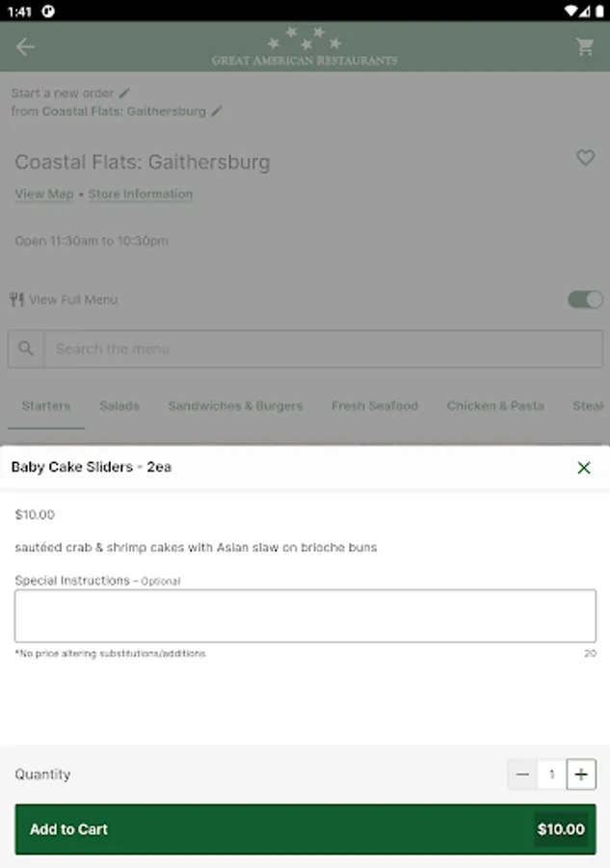The width and height of the screenshot is (610, 868).
Task: Go to the Fresh Seafood tab
Action: [x=375, y=406]
